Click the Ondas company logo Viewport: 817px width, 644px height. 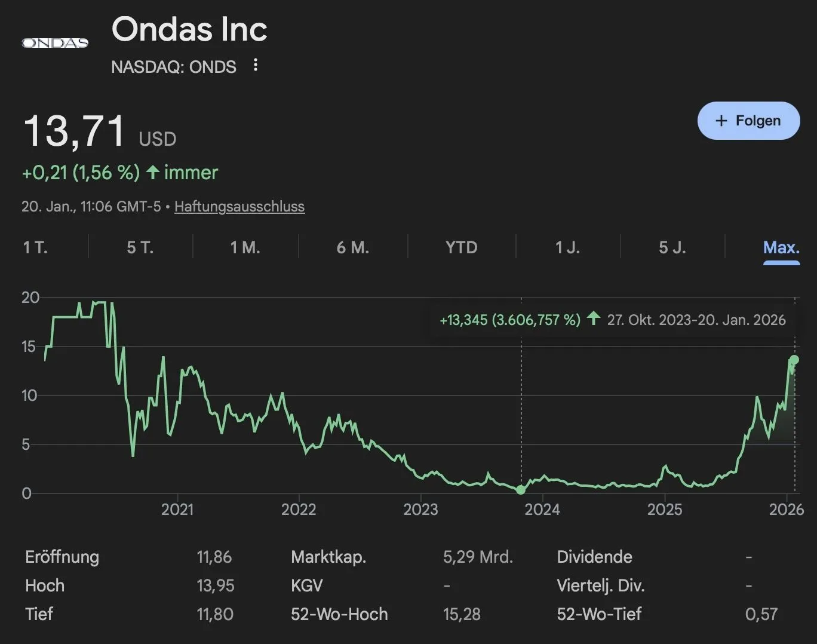[x=55, y=43]
